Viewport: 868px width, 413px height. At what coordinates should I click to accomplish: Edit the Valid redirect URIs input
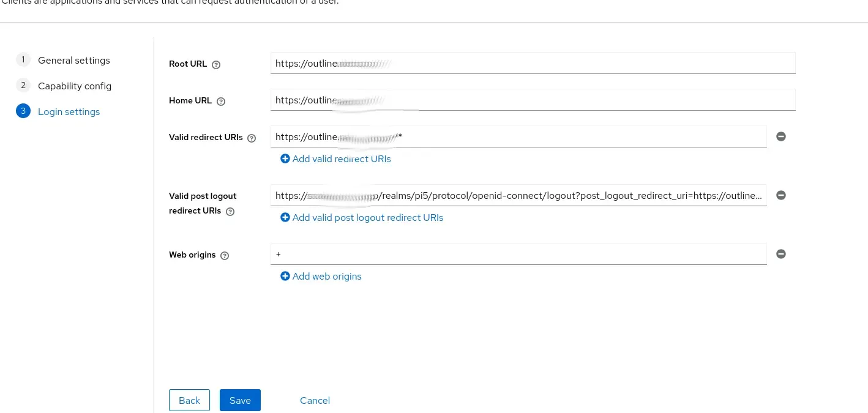click(x=518, y=136)
